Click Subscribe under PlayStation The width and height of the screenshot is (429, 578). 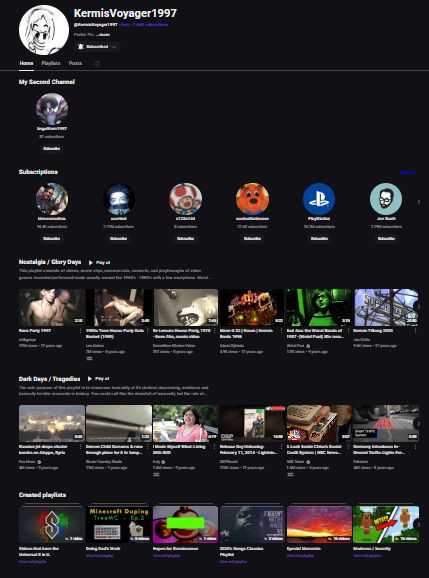(x=319, y=238)
